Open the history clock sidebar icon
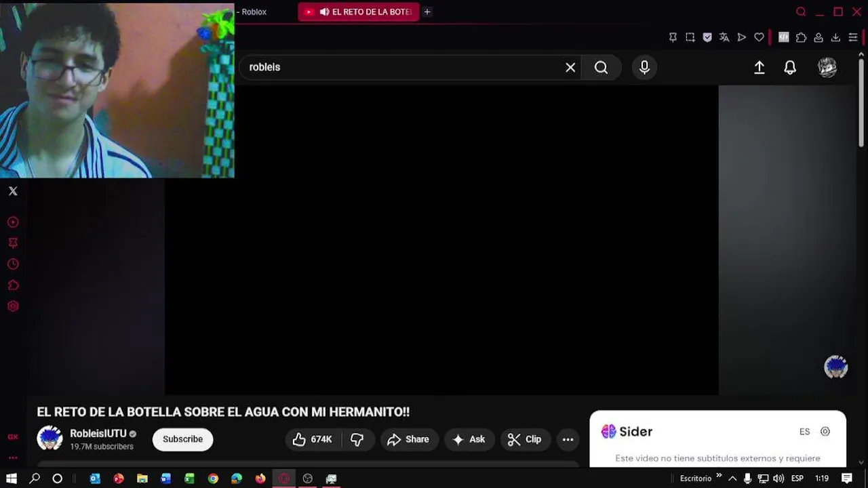868x488 pixels. tap(13, 264)
